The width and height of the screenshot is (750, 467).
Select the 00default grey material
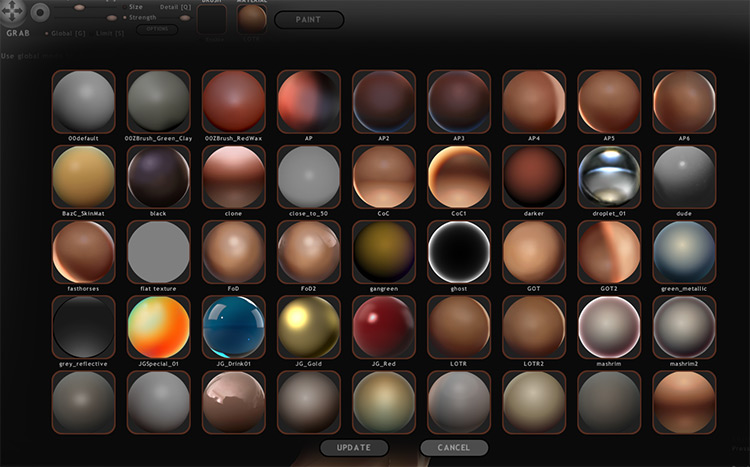click(x=84, y=101)
